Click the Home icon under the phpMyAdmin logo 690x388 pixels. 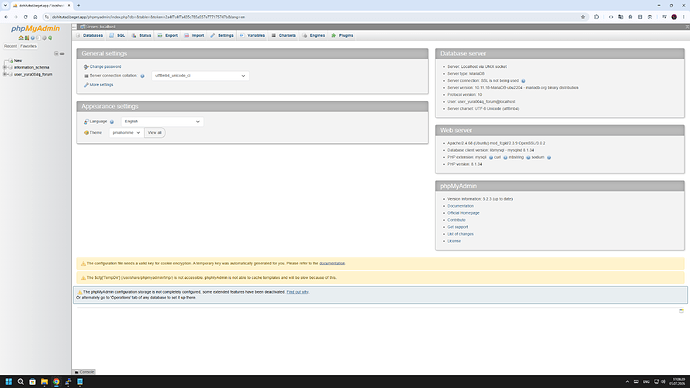[21, 38]
